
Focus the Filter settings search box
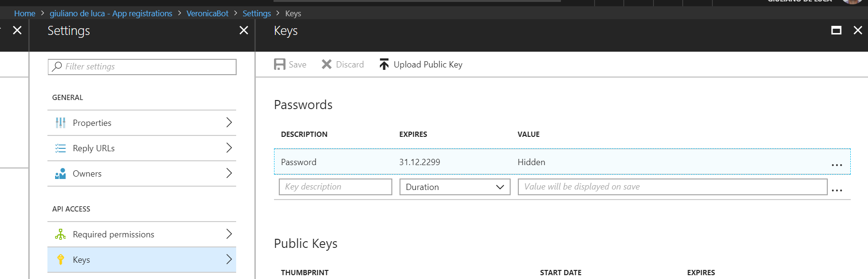pyautogui.click(x=142, y=67)
